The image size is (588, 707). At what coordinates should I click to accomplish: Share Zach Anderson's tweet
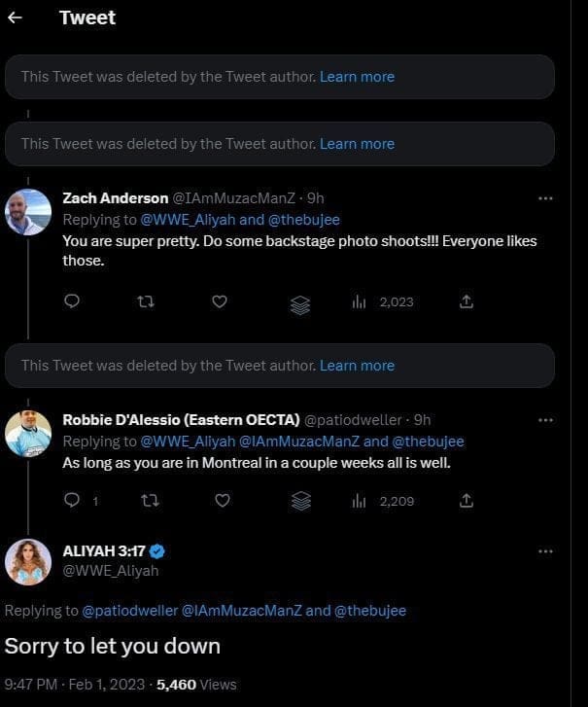[x=467, y=301]
